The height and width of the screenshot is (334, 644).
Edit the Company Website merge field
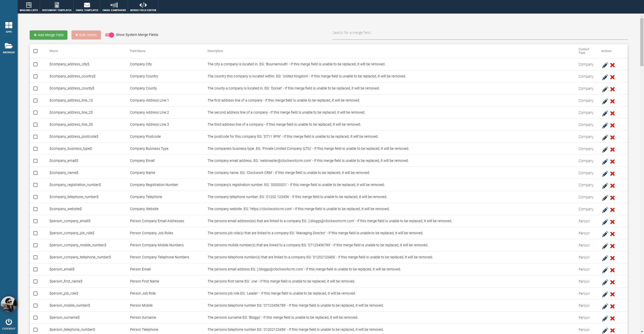(x=605, y=210)
